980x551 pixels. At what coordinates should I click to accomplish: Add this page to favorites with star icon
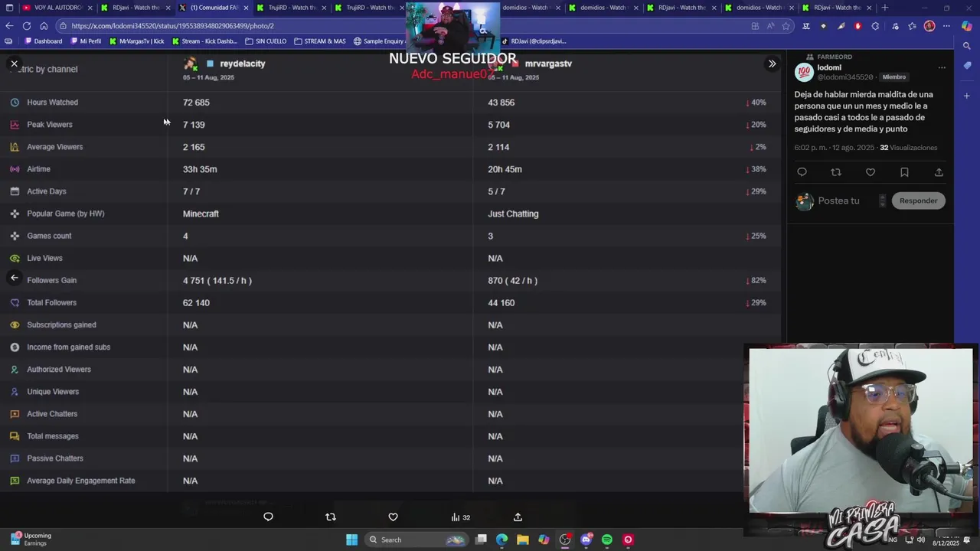pos(786,26)
